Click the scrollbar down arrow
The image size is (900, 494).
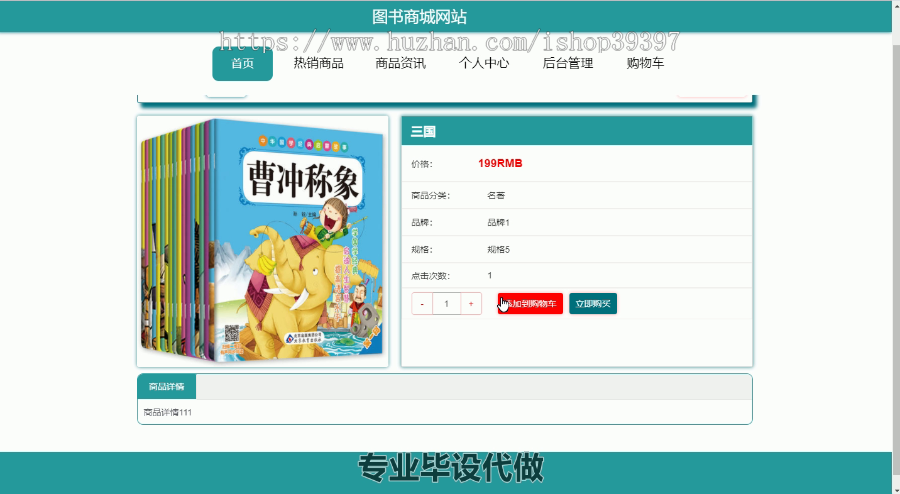pyautogui.click(x=895, y=490)
